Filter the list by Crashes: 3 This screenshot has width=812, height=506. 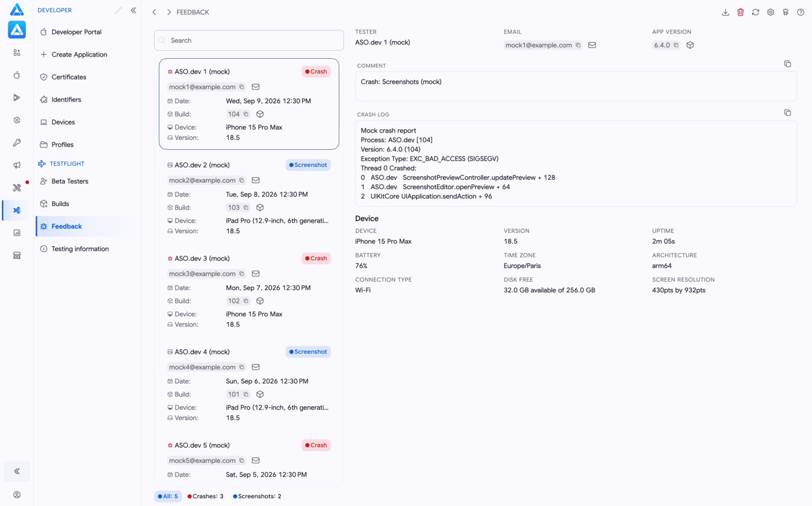[205, 496]
